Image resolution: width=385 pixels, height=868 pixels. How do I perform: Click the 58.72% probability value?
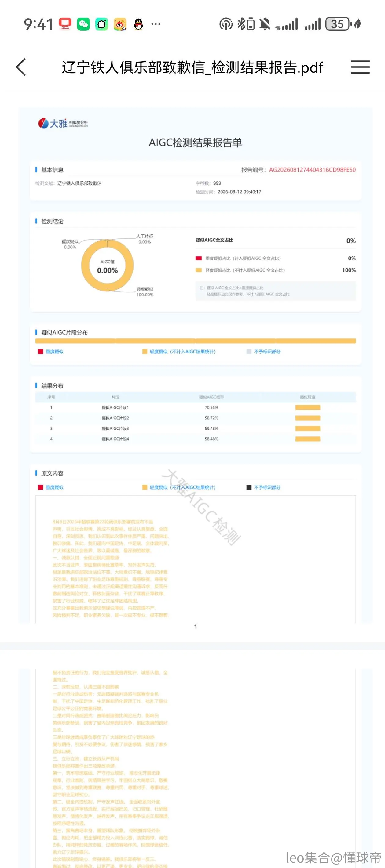[211, 418]
